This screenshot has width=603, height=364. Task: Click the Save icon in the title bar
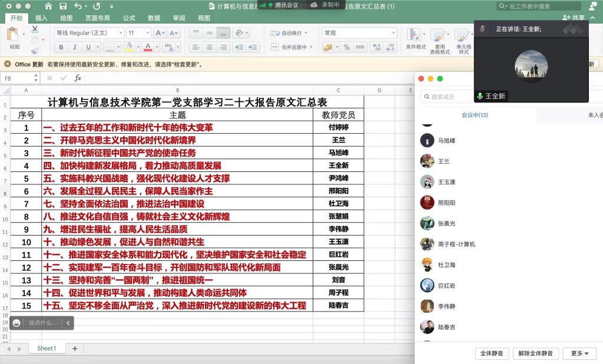tap(62, 6)
